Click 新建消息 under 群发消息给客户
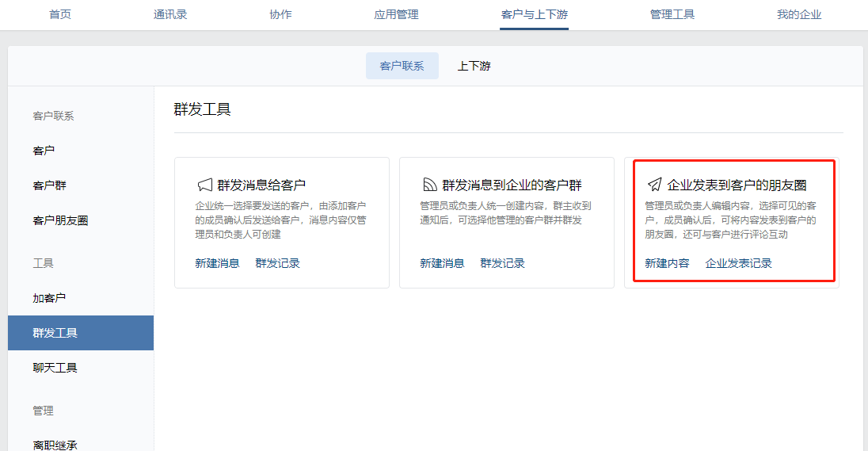This screenshot has height=451, width=868. pyautogui.click(x=217, y=263)
